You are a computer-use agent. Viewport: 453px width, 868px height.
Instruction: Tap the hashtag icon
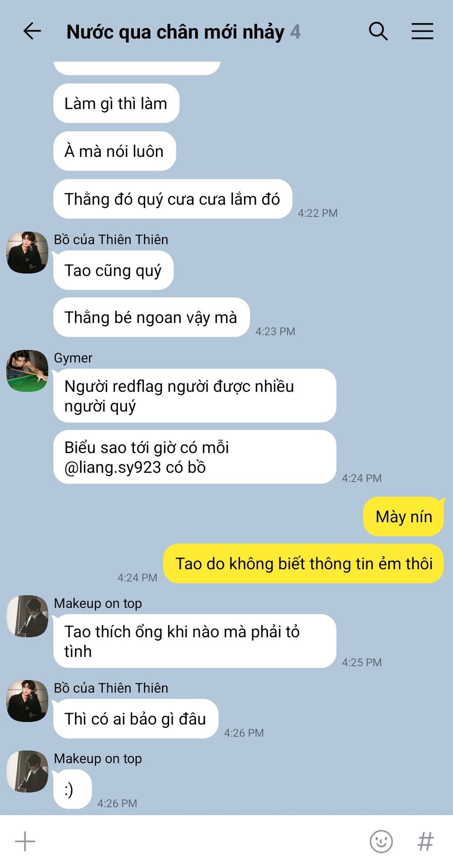pyautogui.click(x=425, y=841)
